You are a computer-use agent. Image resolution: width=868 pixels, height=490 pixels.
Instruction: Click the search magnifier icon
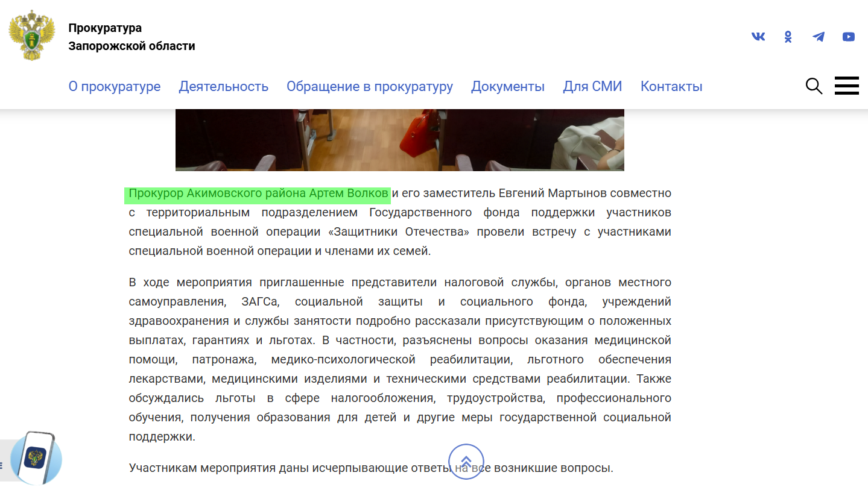(x=814, y=86)
